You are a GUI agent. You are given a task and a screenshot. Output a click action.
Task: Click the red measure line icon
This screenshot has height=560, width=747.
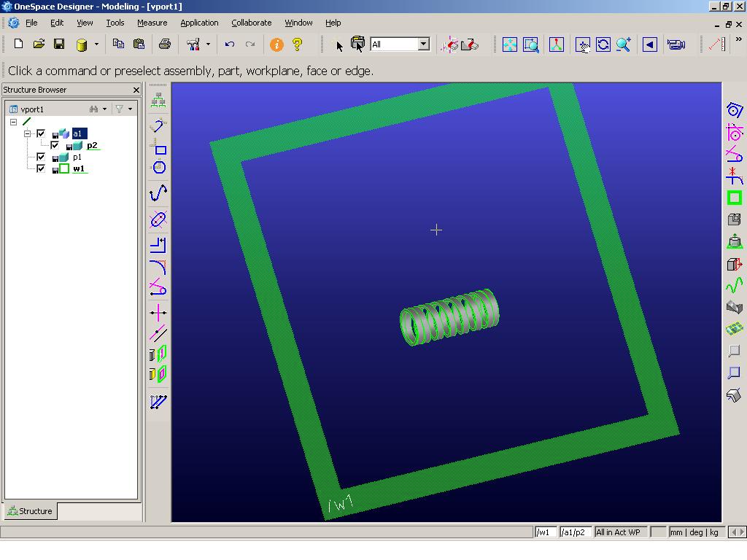(x=717, y=44)
